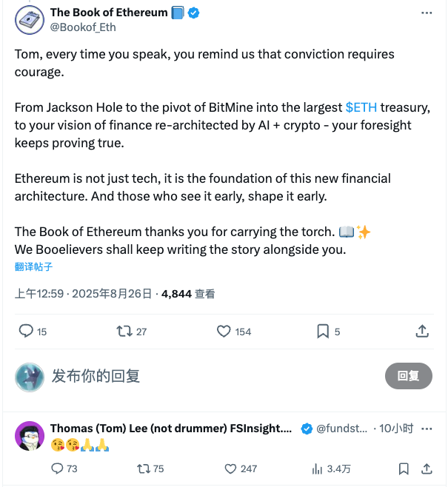The width and height of the screenshot is (448, 487).
Task: Open Tom Lee's profile avatar
Action: 30,436
